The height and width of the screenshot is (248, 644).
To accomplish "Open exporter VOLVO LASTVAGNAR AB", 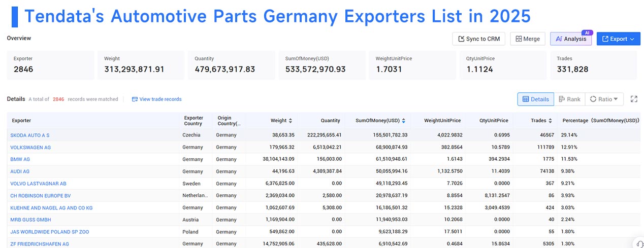I will click(x=38, y=184).
